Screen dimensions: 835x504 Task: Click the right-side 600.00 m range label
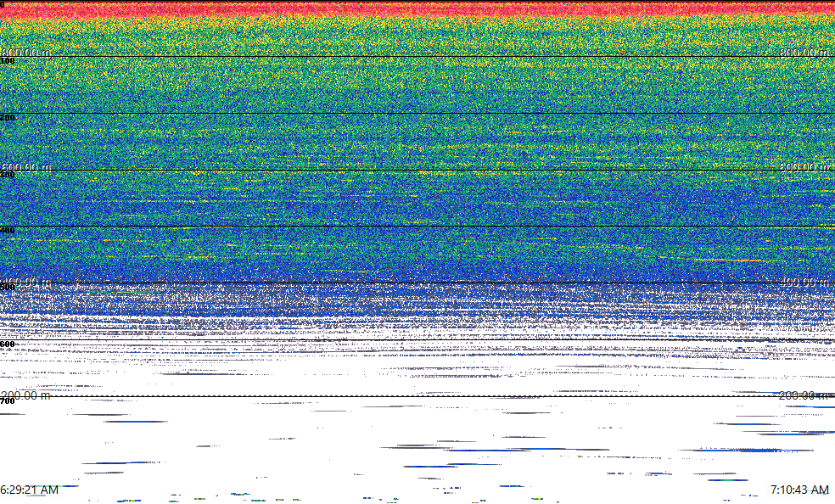[804, 167]
